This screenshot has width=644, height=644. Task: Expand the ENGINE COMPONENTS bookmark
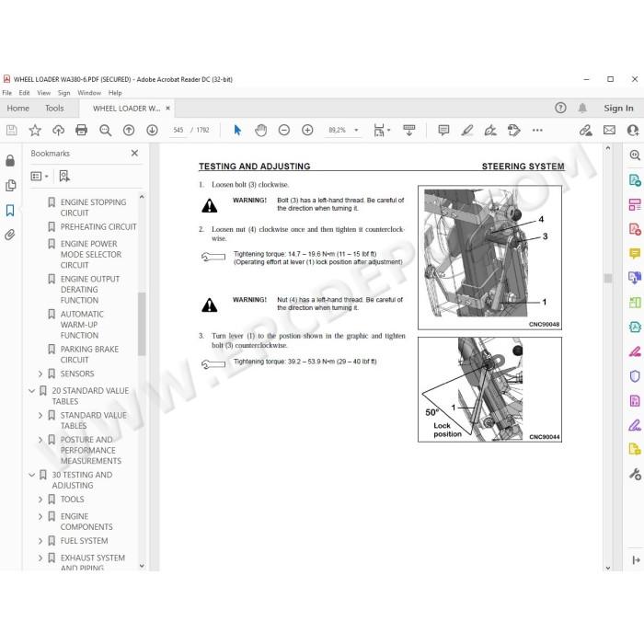click(x=40, y=517)
